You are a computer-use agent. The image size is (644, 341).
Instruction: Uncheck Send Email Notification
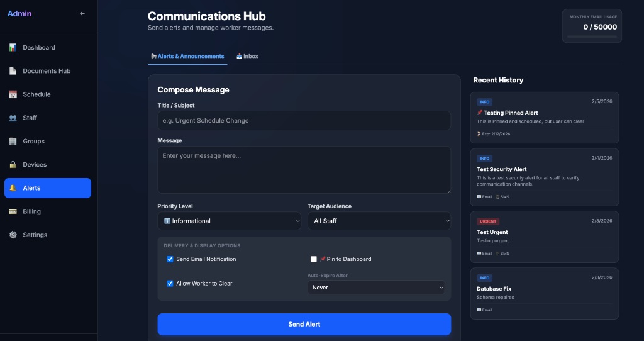[170, 259]
